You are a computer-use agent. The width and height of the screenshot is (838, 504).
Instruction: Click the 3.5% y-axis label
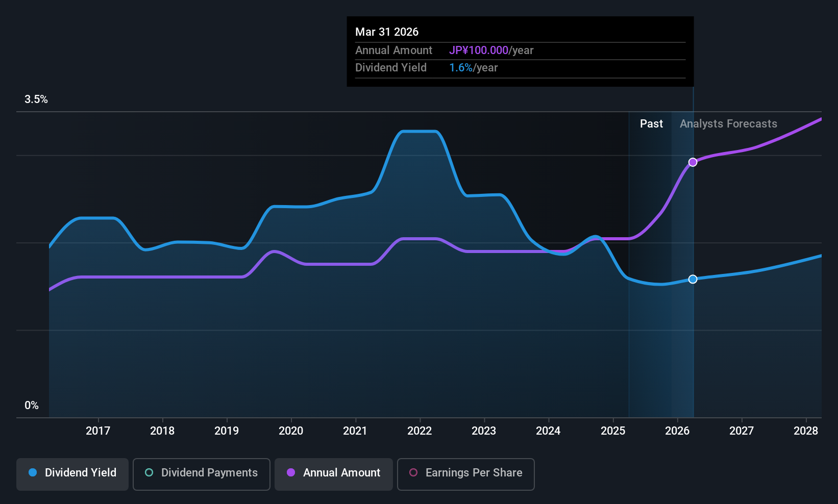tap(36, 99)
